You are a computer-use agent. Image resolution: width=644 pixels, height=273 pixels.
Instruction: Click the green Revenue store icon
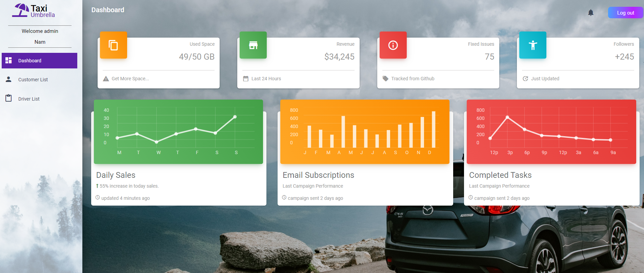[253, 45]
